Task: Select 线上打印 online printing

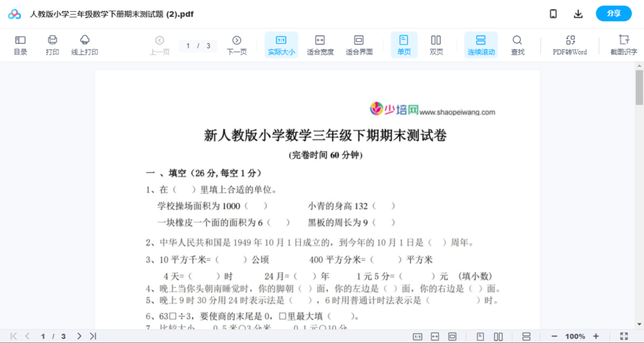Action: [x=85, y=45]
